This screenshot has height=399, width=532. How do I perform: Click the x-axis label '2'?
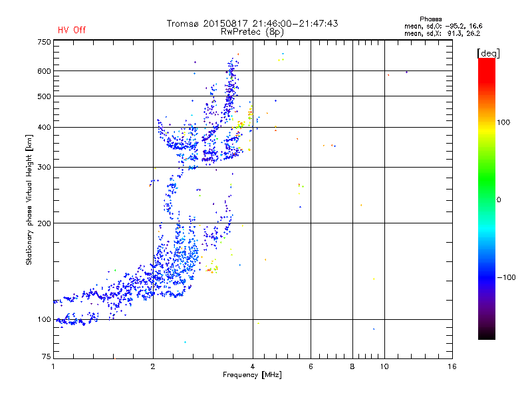[x=153, y=366]
